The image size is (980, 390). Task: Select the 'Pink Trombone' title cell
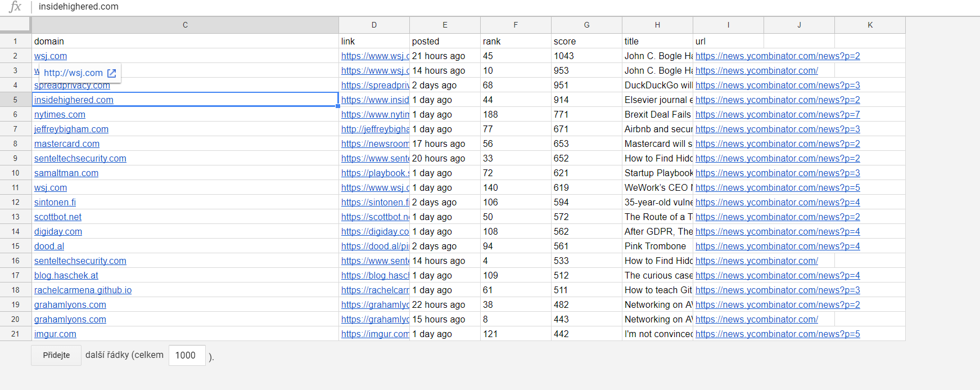[x=657, y=246]
